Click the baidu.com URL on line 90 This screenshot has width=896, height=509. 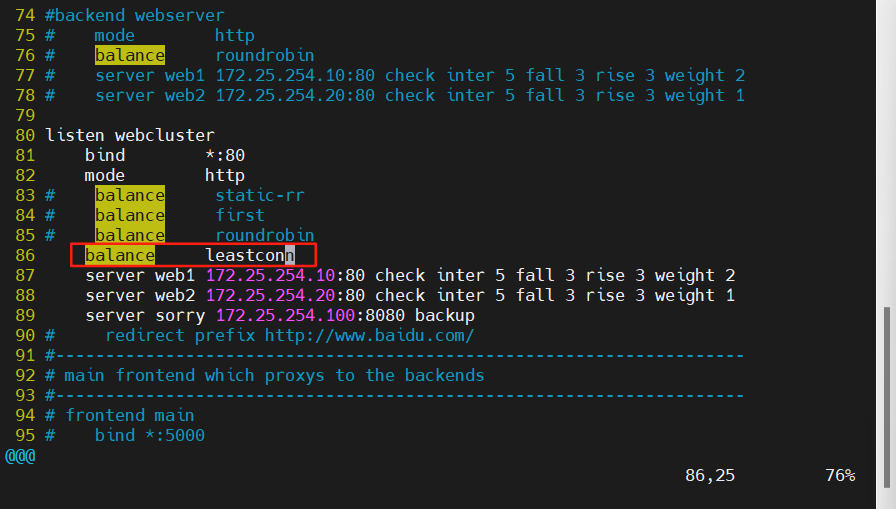tap(370, 335)
